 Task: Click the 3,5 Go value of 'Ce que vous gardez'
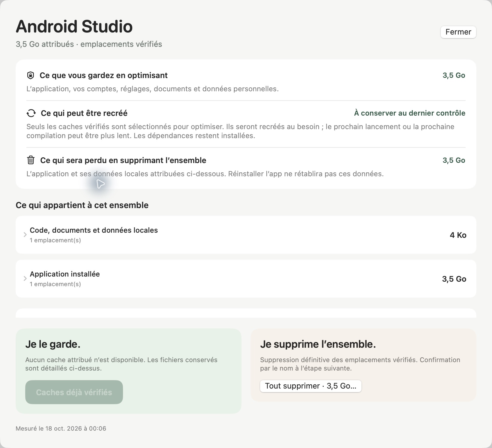[x=454, y=75]
